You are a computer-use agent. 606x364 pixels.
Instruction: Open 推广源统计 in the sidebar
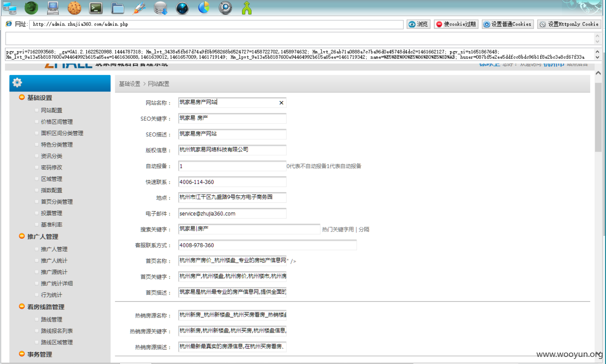coord(54,272)
